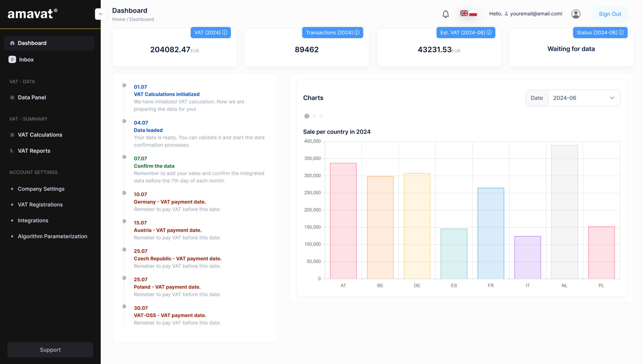Select the second chart carousel dot
643x364 pixels.
314,116
